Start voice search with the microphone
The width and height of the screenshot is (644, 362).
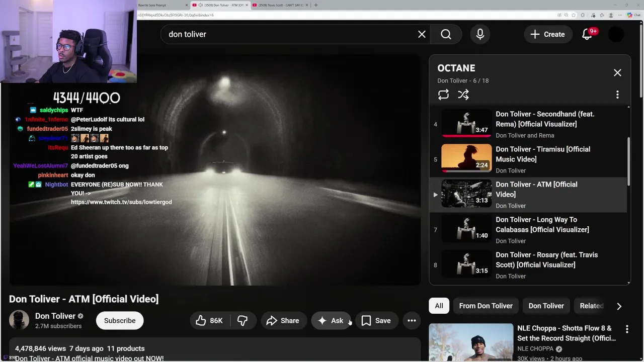coord(480,34)
